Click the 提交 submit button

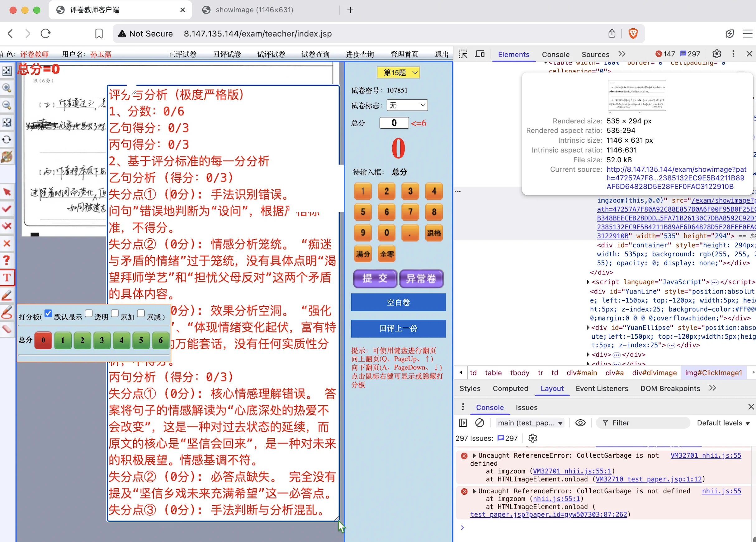click(375, 279)
